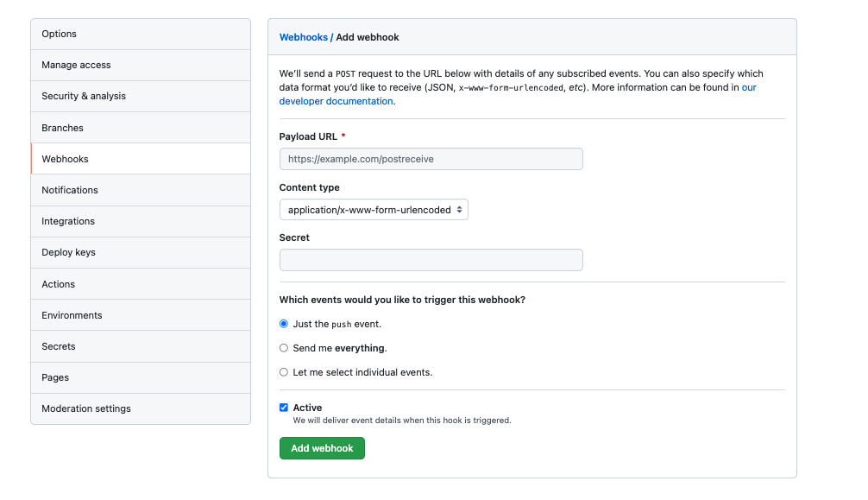868x500 pixels.
Task: Expand the Content type dropdown
Action: pos(374,210)
